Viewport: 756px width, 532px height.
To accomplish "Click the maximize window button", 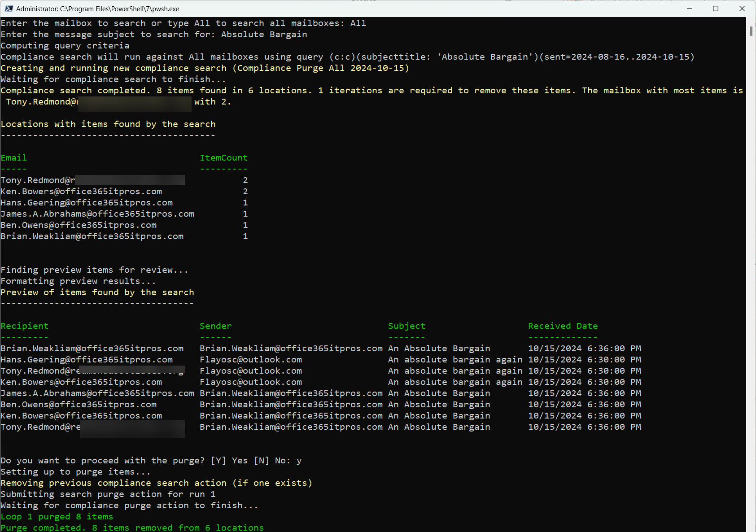I will tap(716, 9).
